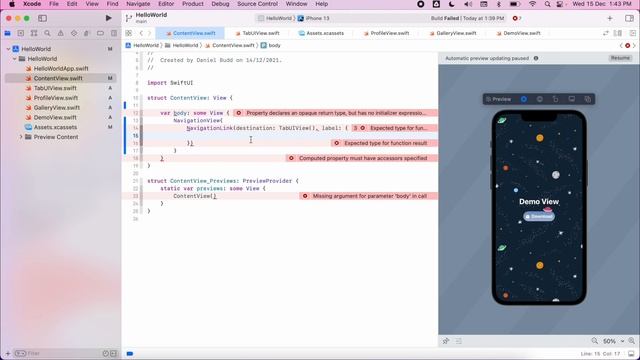Screen dimensions: 640x360
Task: Open the Editor menu
Action: click(166, 4)
